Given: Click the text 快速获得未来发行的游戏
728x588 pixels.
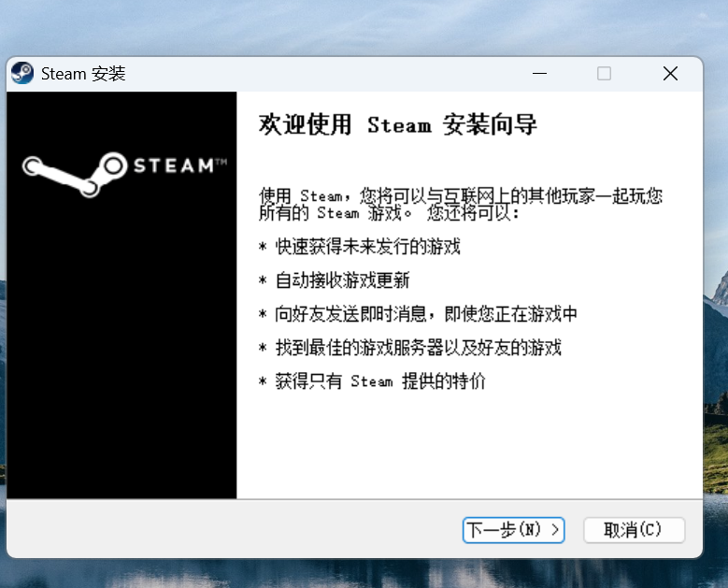Looking at the screenshot, I should (x=367, y=247).
